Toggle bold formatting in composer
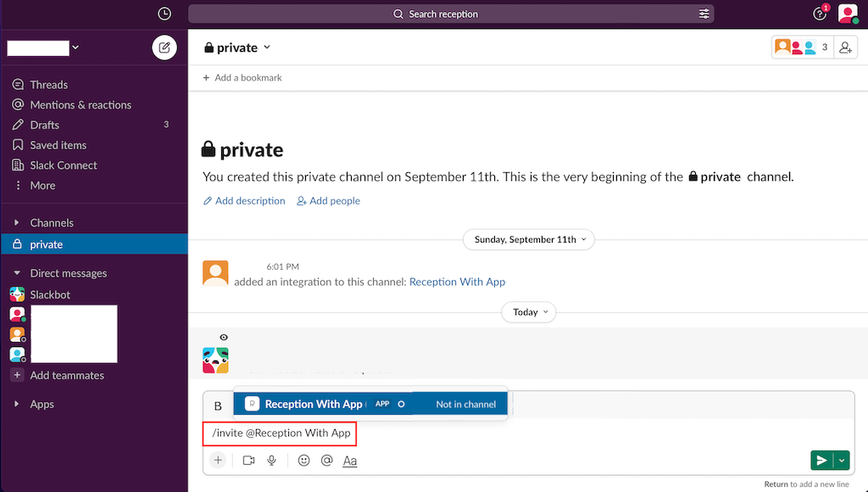 218,405
